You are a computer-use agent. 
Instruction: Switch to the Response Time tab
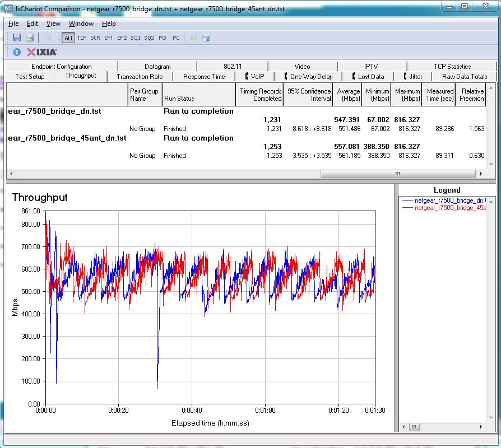[204, 77]
